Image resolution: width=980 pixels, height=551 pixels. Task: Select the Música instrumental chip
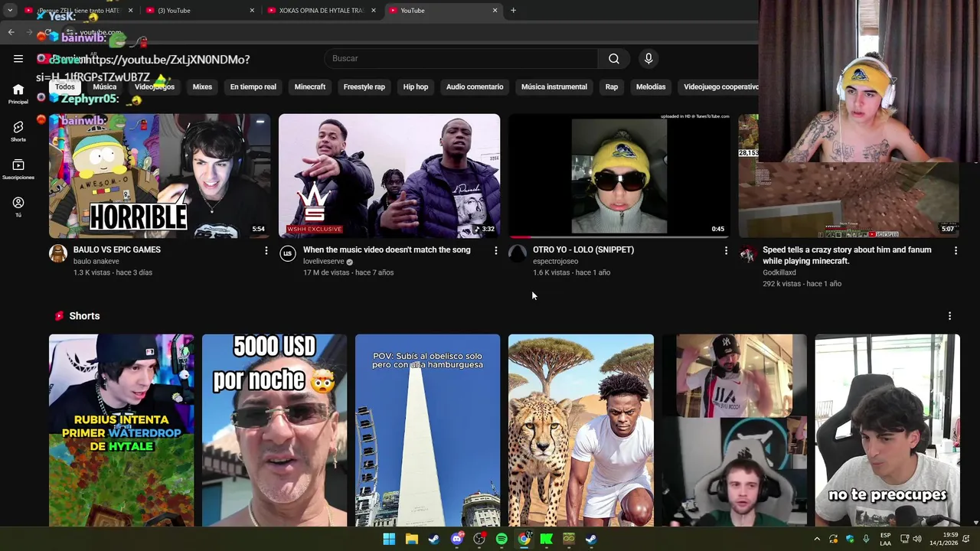click(554, 86)
